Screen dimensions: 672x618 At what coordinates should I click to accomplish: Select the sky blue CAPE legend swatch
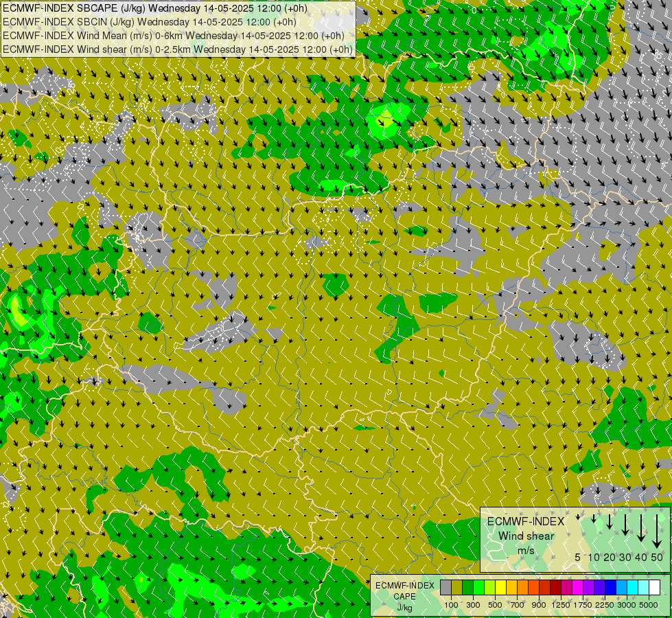[622, 588]
